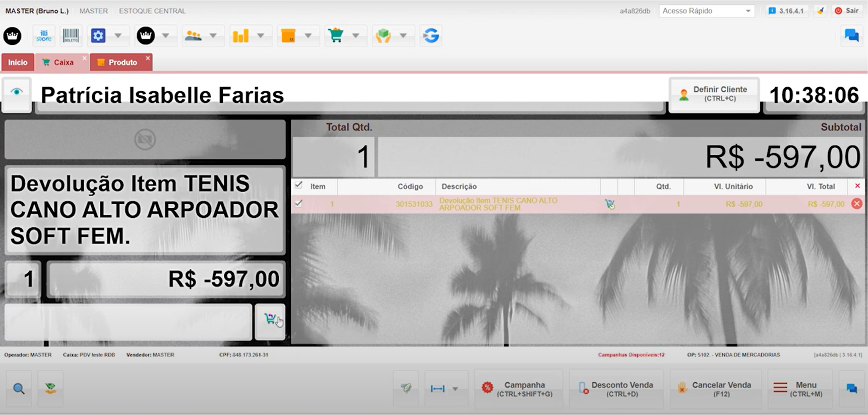Open the illi store icon
The image size is (868, 415).
(x=44, y=36)
